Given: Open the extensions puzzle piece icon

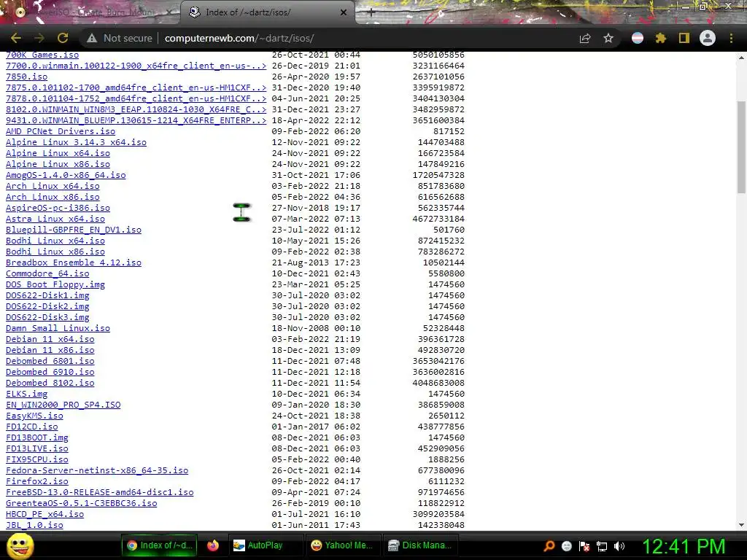Looking at the screenshot, I should coord(660,38).
